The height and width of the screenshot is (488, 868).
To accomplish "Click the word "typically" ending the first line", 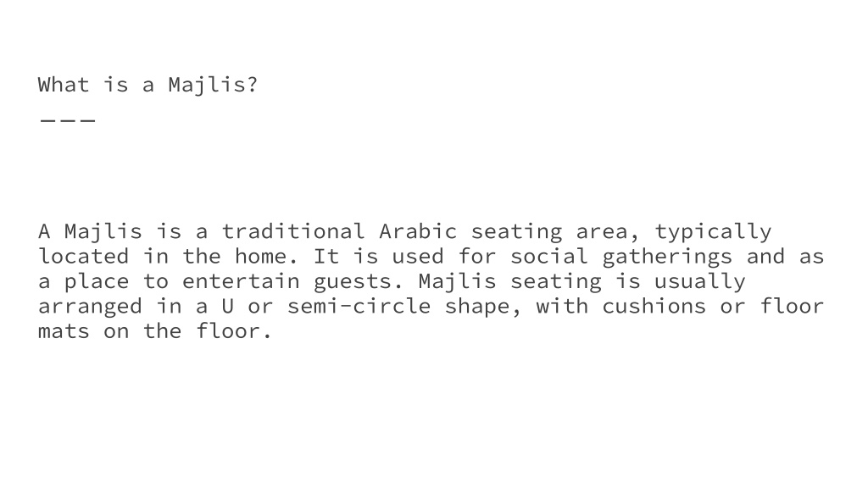I will click(x=714, y=232).
